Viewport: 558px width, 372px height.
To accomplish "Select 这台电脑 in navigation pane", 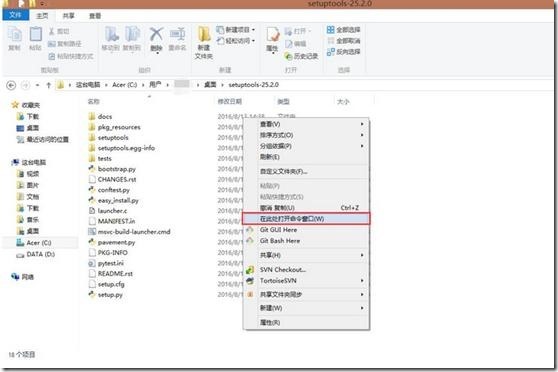I will tap(29, 162).
